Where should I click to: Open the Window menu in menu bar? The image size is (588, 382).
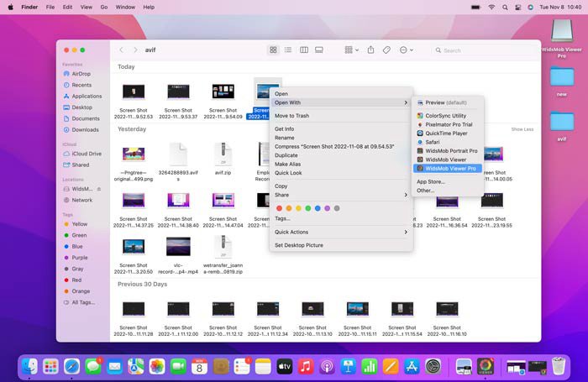(x=125, y=7)
